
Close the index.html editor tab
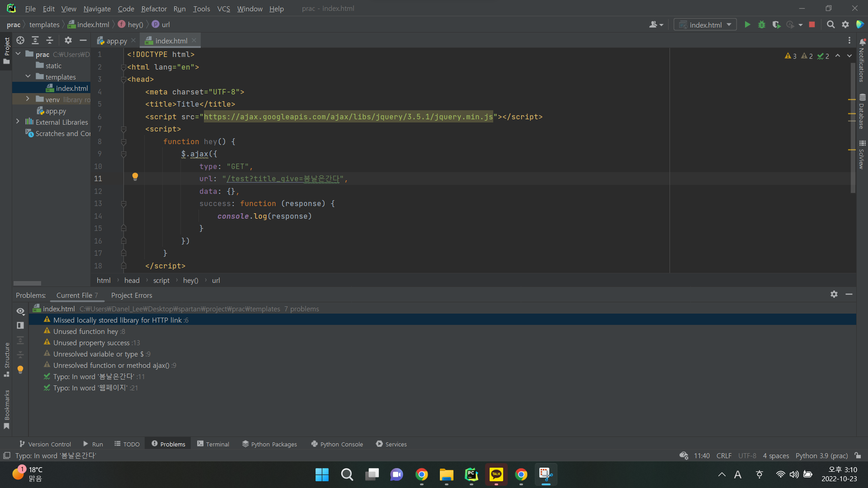194,40
